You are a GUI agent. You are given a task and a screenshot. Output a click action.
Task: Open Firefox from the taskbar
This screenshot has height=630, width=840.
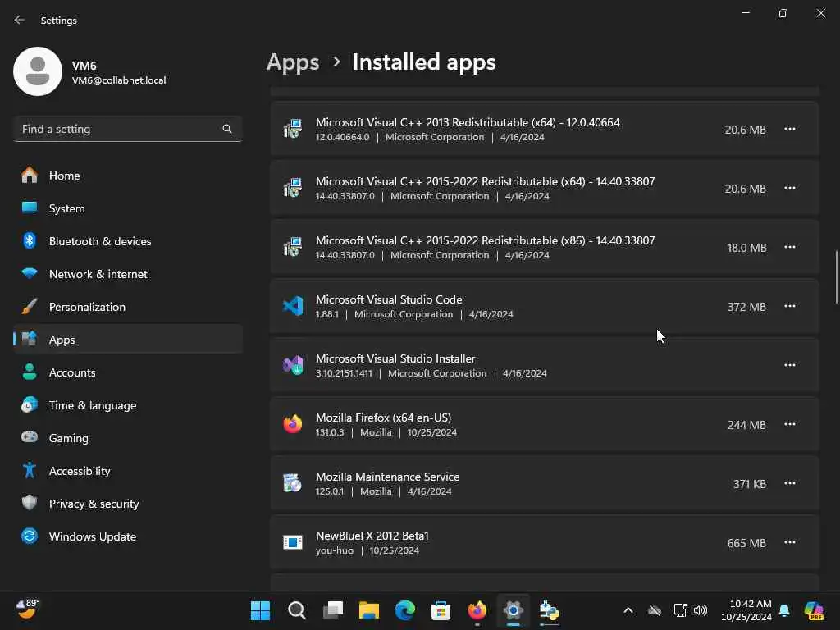coord(477,610)
